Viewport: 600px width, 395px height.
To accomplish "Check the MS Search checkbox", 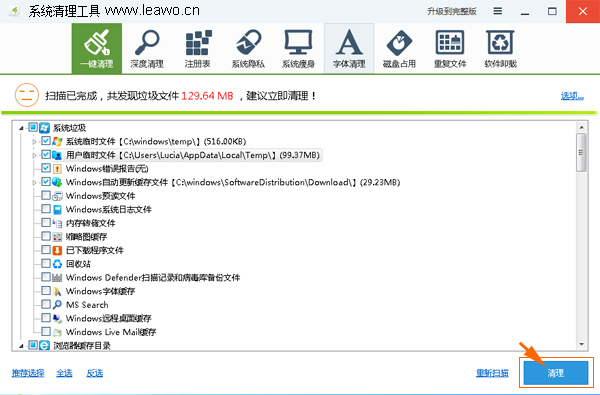I will tap(46, 304).
